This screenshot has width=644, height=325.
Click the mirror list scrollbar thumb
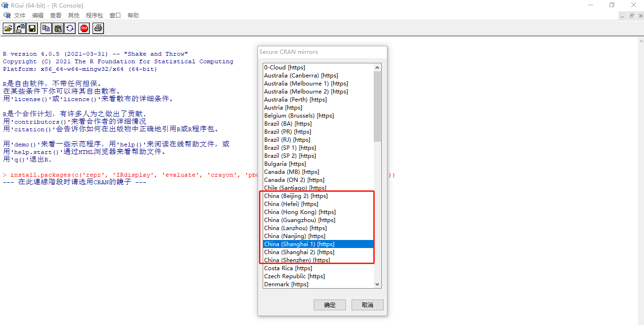[x=377, y=107]
